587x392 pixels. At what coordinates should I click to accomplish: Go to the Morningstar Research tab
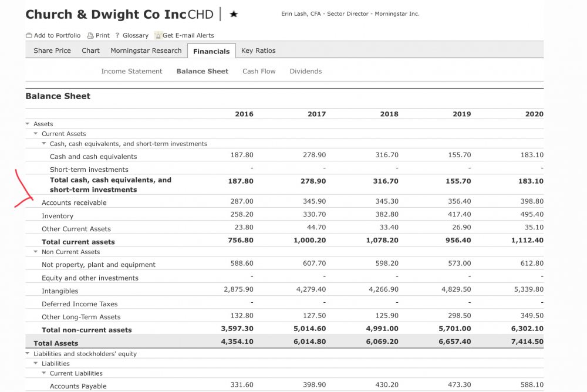tap(146, 50)
